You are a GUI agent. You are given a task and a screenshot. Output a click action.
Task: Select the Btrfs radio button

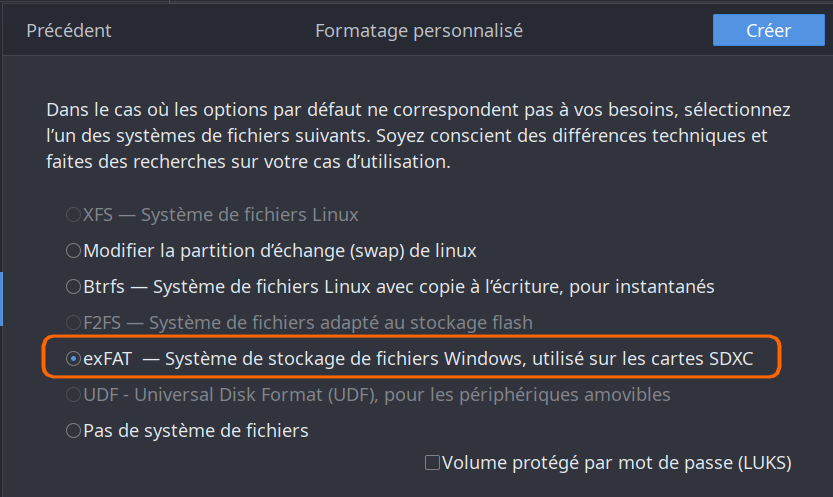[x=73, y=287]
